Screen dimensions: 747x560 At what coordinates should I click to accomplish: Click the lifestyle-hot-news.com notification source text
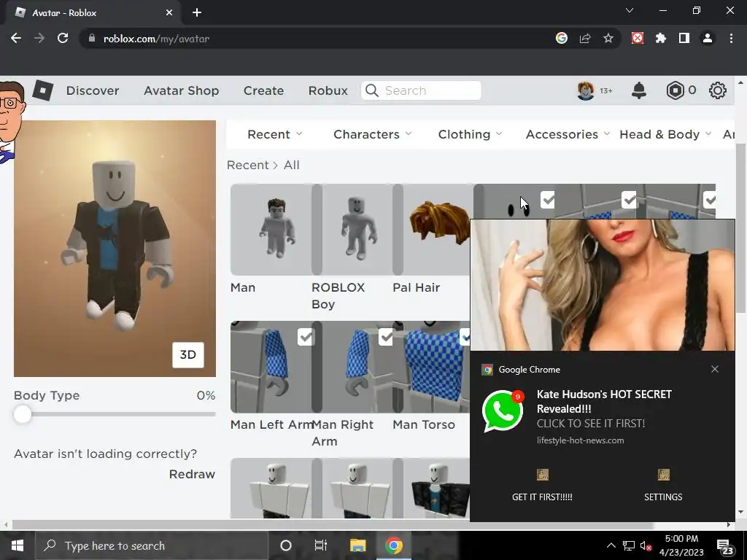tap(580, 440)
